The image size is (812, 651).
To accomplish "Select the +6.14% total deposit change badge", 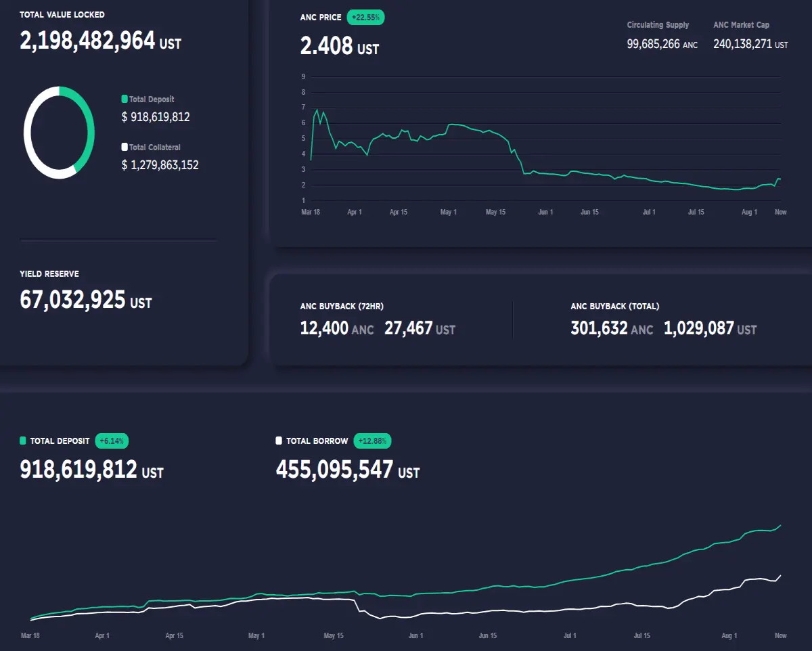I will coord(112,441).
